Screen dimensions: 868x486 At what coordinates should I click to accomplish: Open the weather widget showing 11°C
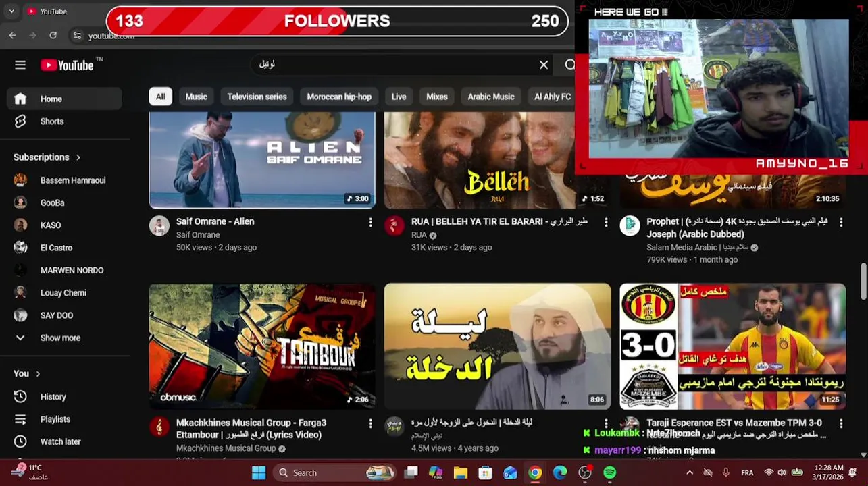[30, 472]
